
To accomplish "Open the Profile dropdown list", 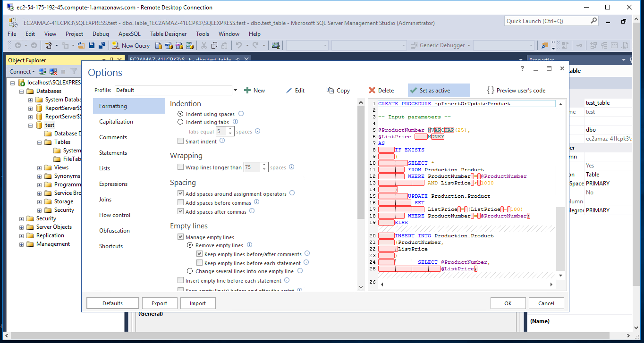I will click(235, 90).
